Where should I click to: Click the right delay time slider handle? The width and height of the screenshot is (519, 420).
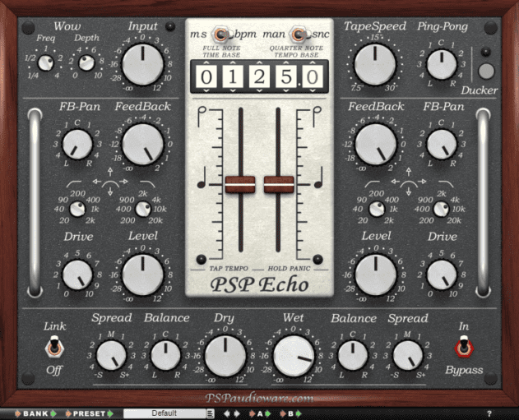[279, 185]
